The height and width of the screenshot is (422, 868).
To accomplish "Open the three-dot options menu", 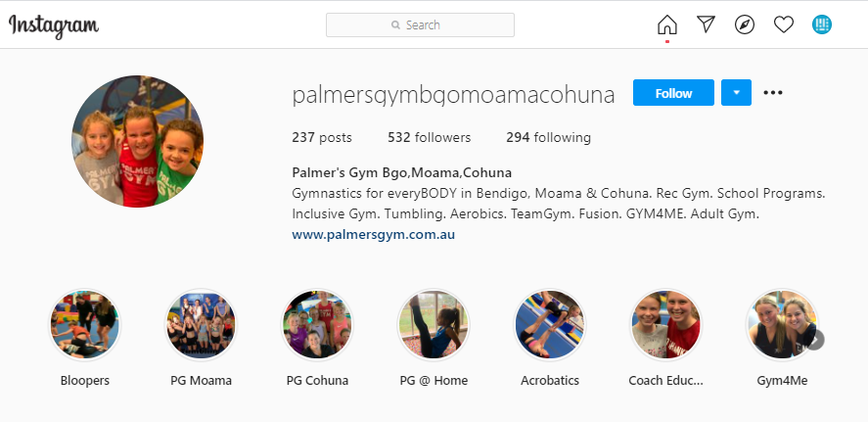I will (773, 92).
